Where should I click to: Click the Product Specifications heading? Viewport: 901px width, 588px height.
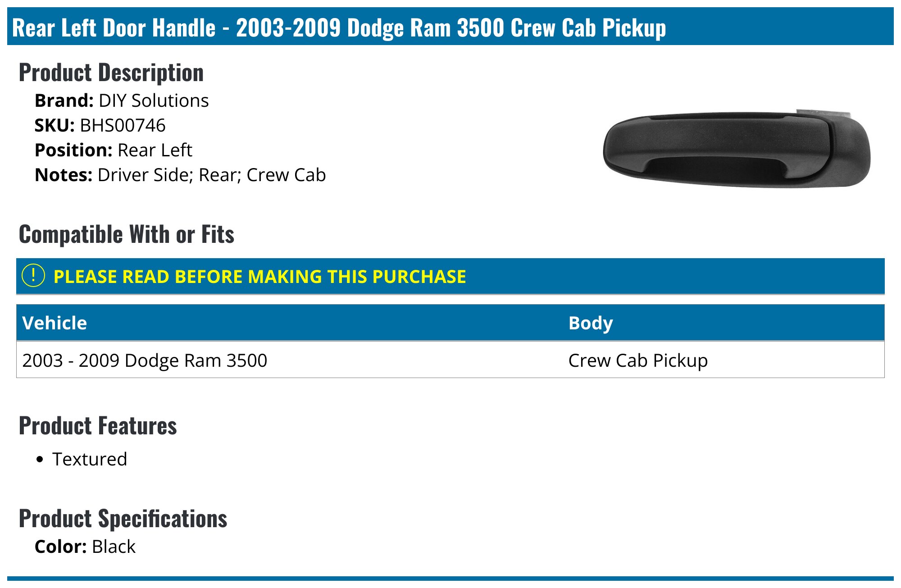[x=123, y=519]
